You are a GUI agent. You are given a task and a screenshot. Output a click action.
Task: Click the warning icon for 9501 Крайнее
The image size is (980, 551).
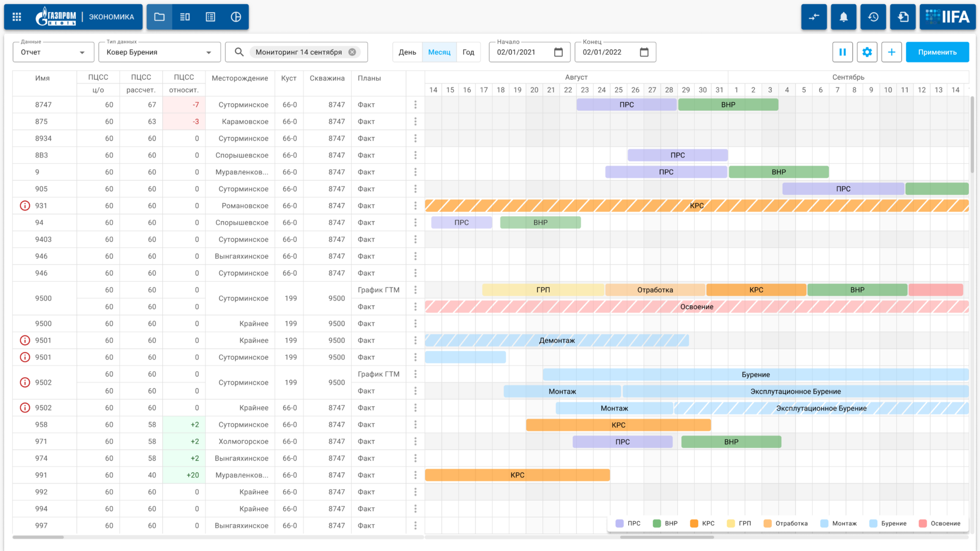click(x=25, y=341)
